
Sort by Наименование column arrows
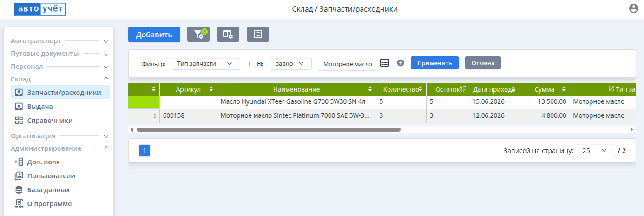click(x=370, y=89)
